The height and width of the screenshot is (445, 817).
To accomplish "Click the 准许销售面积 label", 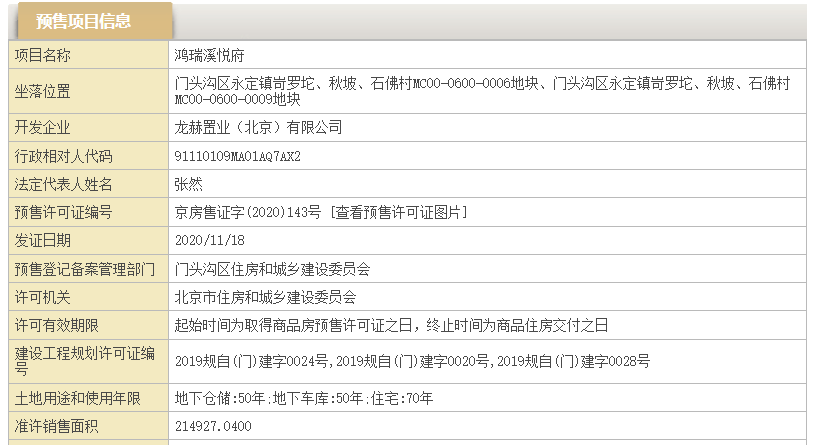I will (56, 426).
